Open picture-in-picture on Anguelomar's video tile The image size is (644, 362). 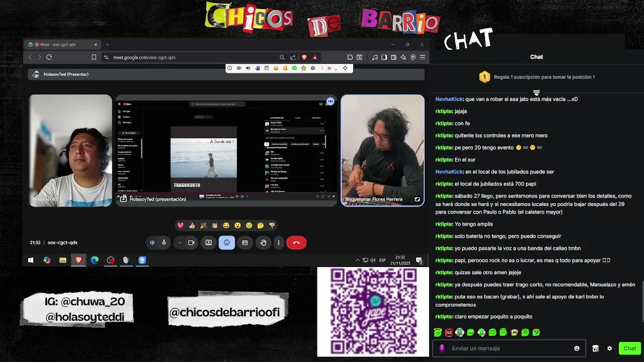pyautogui.click(x=417, y=199)
